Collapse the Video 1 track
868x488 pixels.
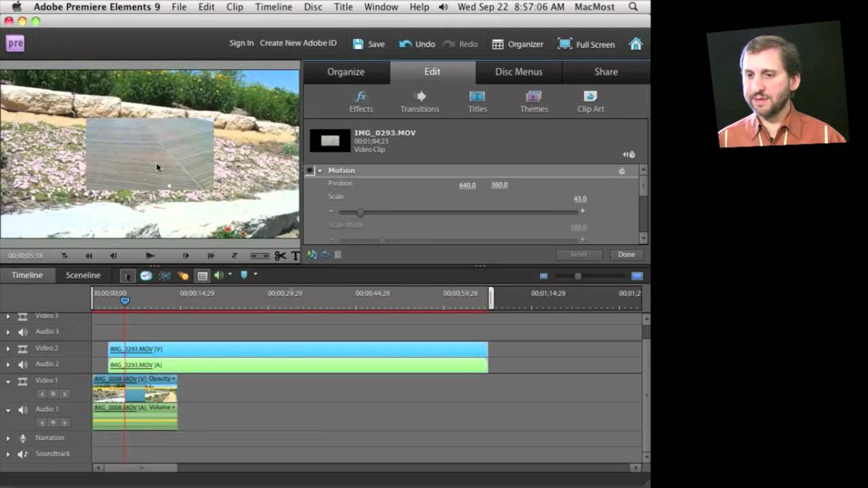pos(8,382)
